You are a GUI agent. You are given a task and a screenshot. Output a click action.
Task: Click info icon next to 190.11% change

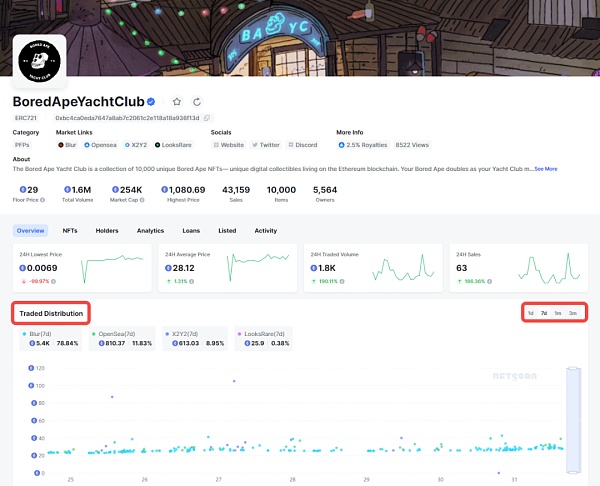click(342, 281)
